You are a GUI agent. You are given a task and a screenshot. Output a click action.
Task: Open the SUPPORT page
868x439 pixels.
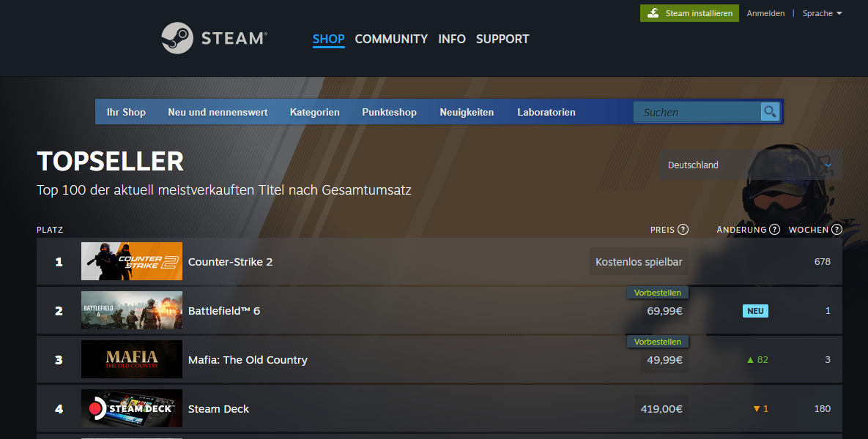[502, 39]
